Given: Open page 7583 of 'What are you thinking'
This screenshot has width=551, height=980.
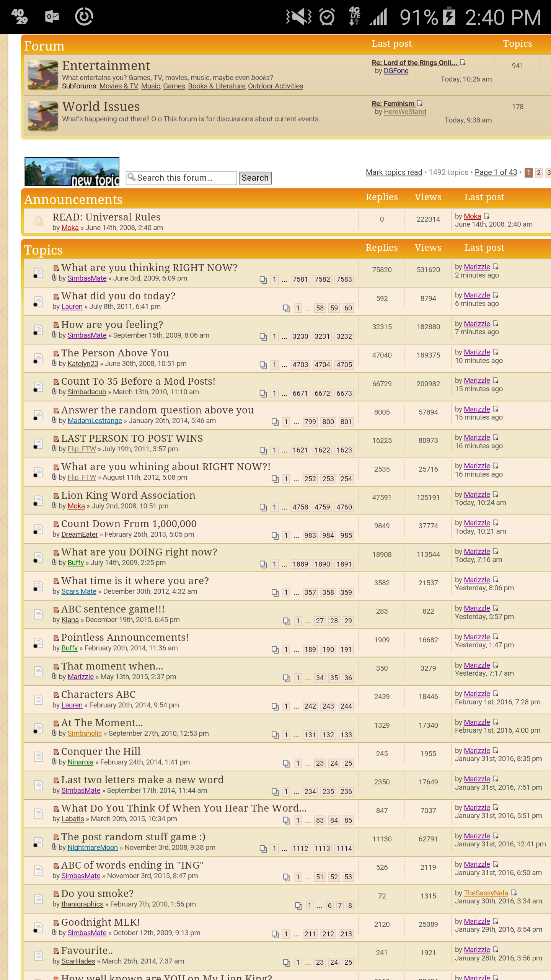Looking at the screenshot, I should coord(344,279).
